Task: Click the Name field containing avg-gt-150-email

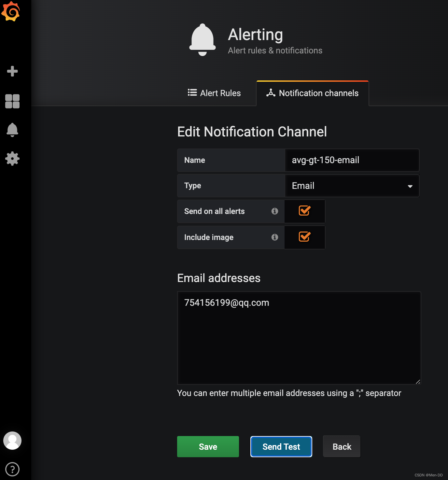Action: [352, 160]
